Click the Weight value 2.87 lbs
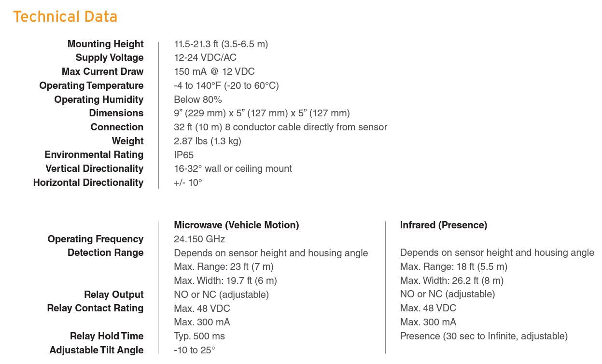 click(x=207, y=141)
